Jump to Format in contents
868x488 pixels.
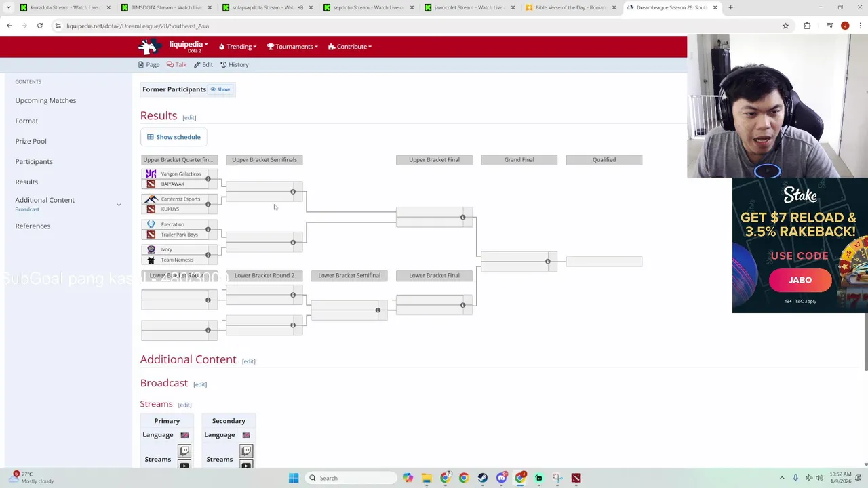26,121
